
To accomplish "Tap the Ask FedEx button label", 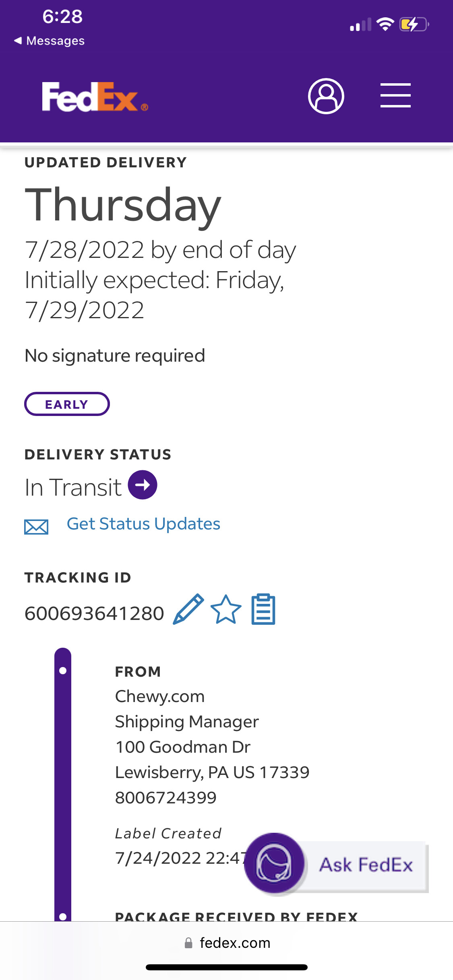I will (366, 865).
